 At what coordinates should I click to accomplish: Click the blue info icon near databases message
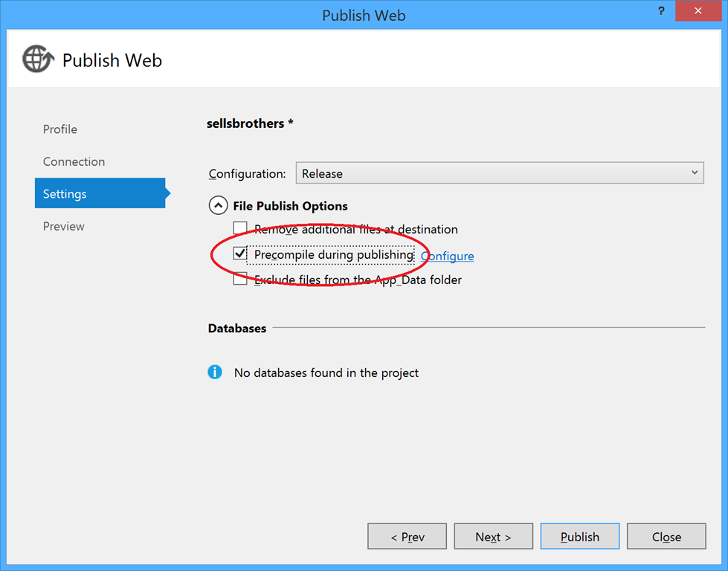(214, 372)
